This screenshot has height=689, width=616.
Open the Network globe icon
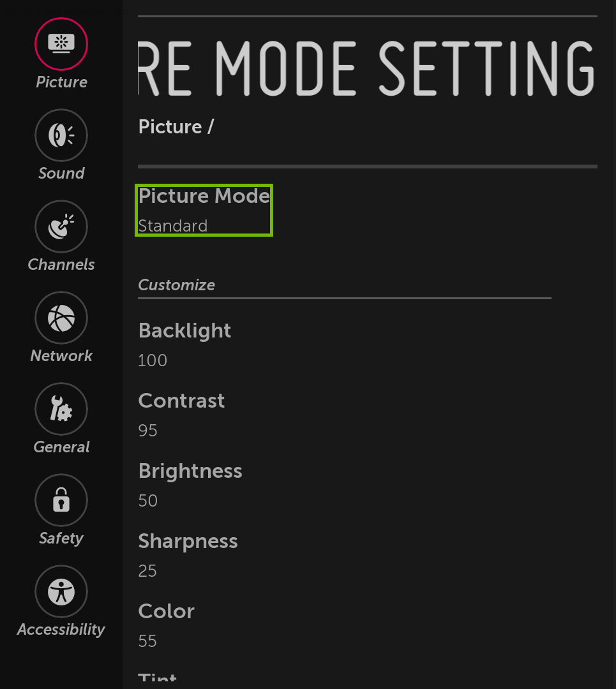[61, 318]
